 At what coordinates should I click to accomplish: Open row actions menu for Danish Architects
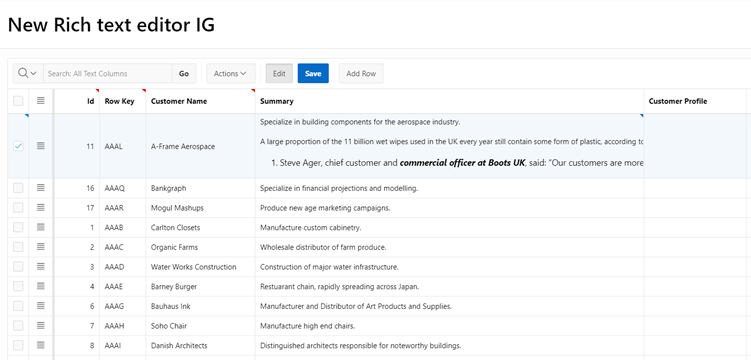41,345
